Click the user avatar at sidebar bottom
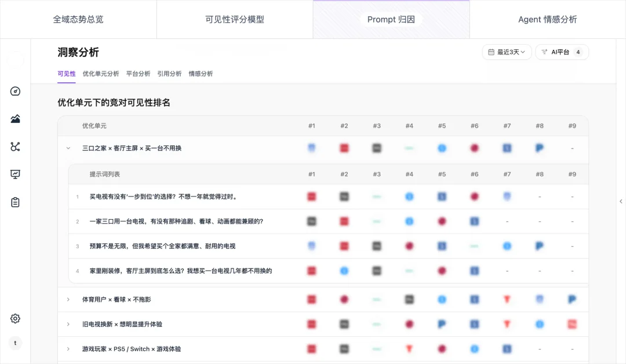626x364 pixels. pyautogui.click(x=15, y=343)
